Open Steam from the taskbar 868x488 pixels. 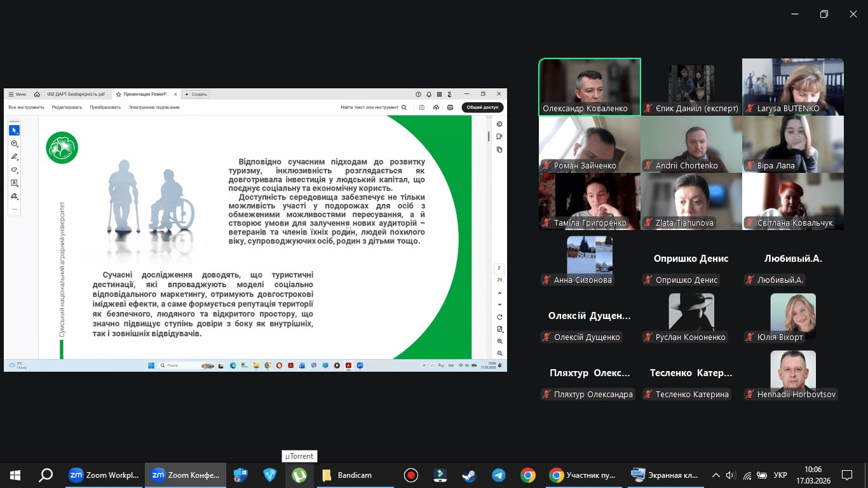(x=469, y=475)
